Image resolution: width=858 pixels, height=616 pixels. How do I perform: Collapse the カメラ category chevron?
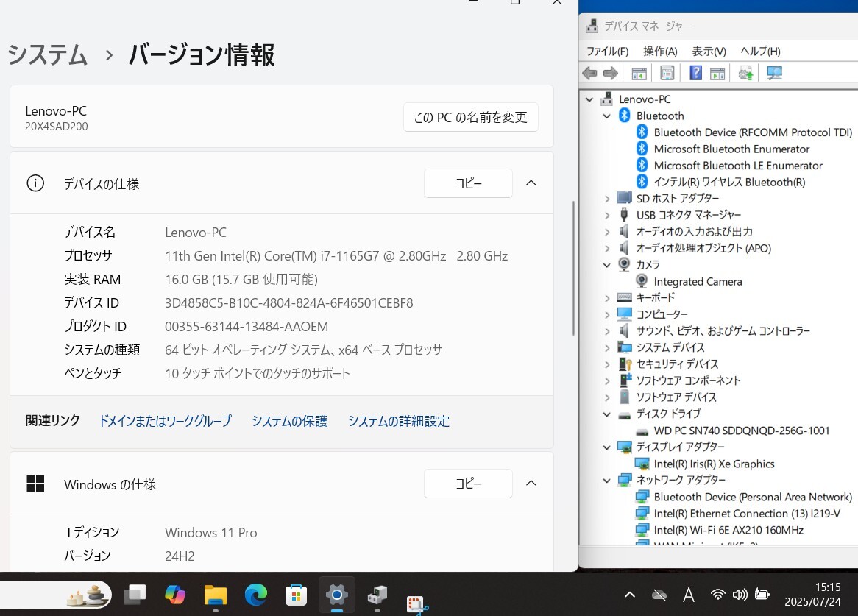point(607,265)
